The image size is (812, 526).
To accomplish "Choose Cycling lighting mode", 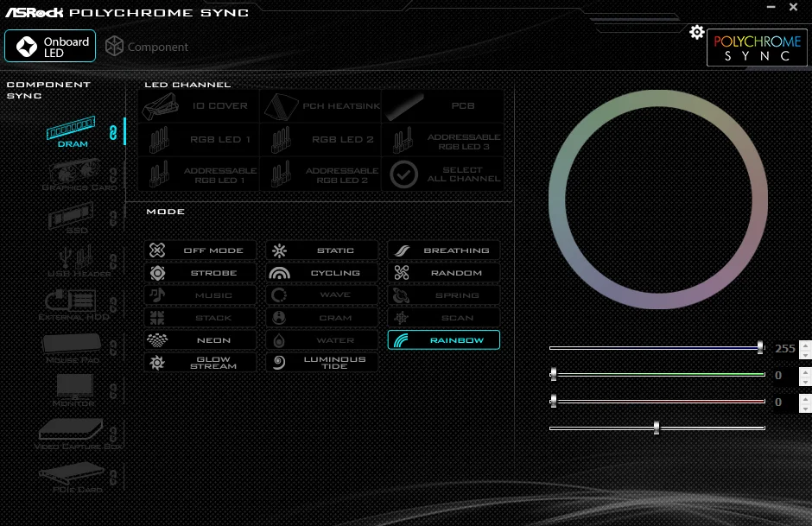I will coord(321,273).
